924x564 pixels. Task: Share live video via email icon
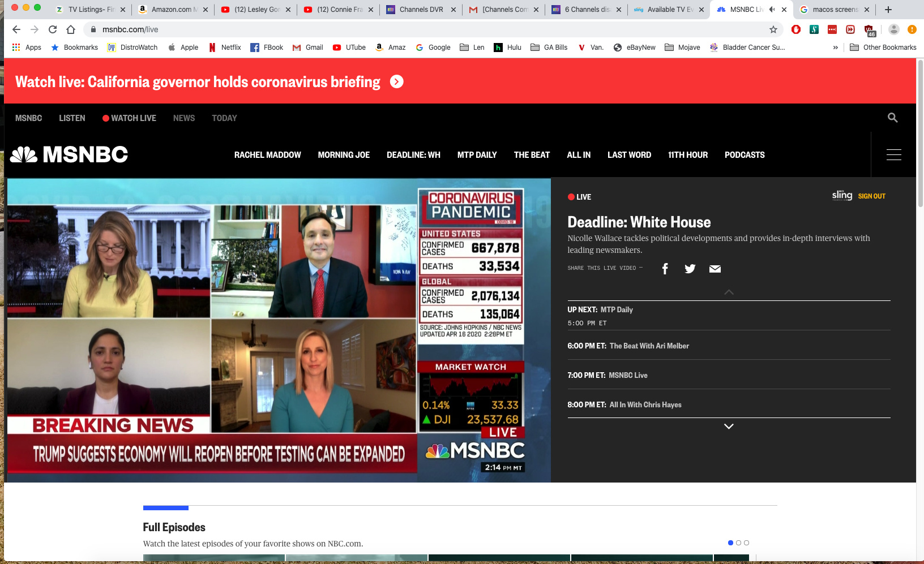tap(715, 269)
